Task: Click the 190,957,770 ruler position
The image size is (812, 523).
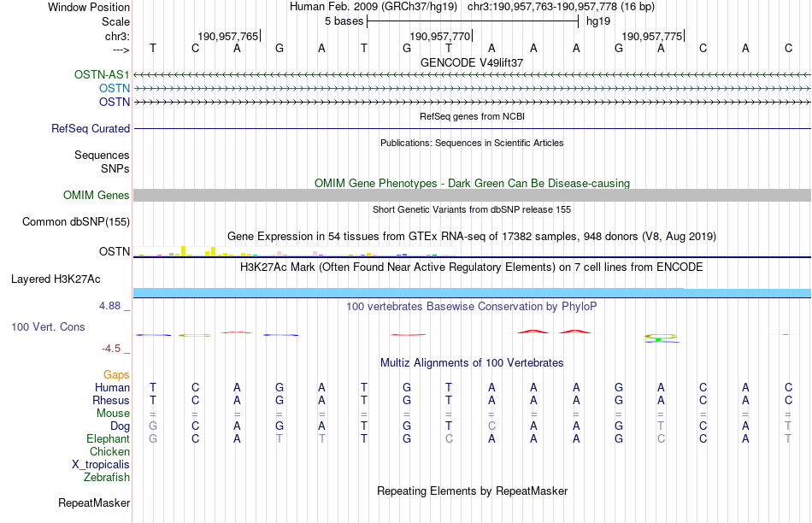Action: [440, 36]
